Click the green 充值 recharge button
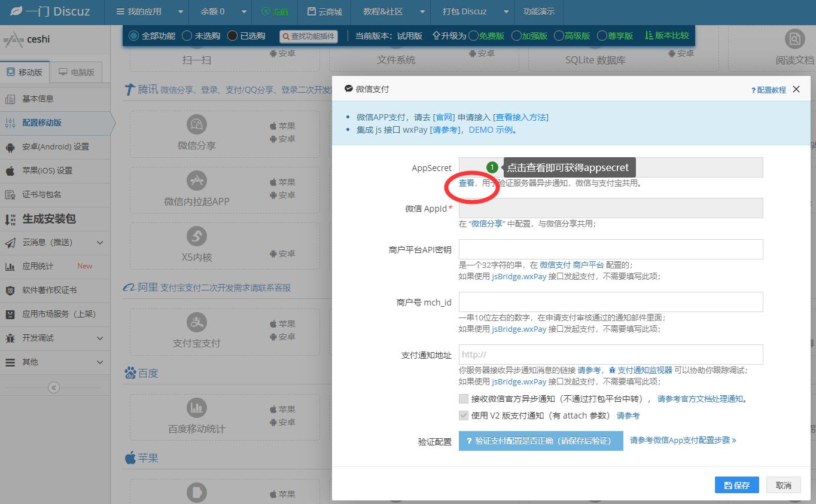The image size is (816, 504). point(275,11)
